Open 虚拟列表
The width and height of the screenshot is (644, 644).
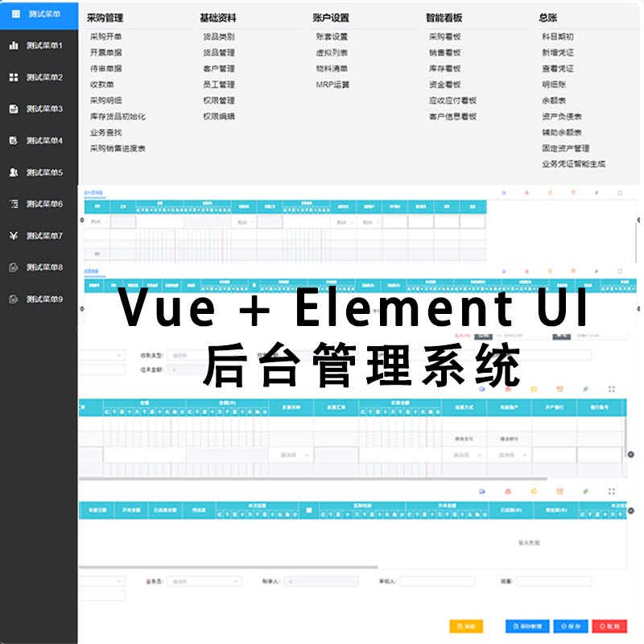point(332,52)
